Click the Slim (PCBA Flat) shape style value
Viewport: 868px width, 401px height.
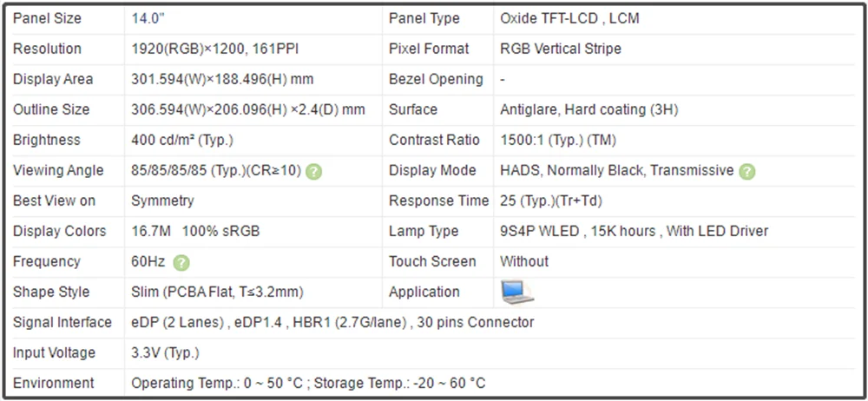[x=217, y=292]
